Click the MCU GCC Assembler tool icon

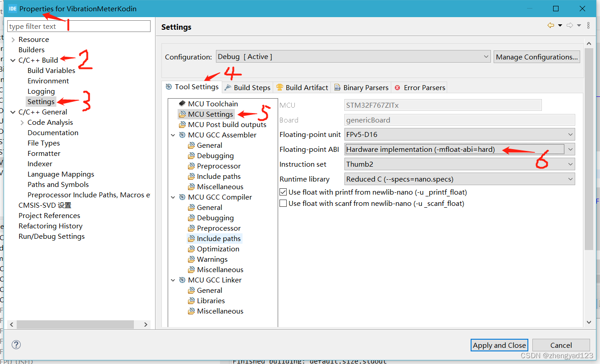click(x=182, y=135)
